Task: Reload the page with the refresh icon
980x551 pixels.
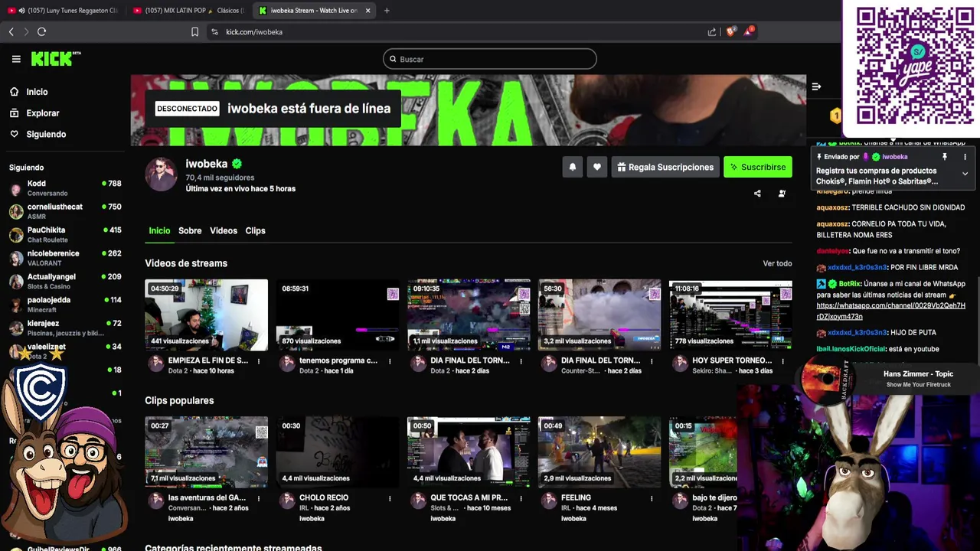Action: click(x=41, y=31)
